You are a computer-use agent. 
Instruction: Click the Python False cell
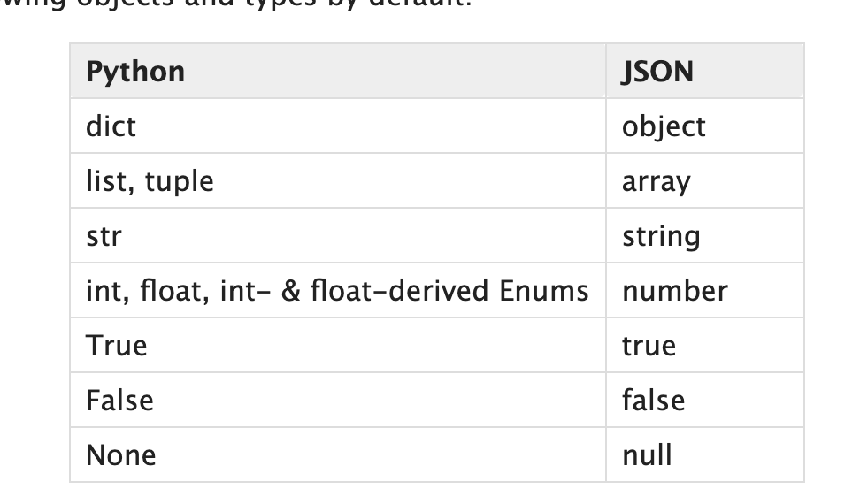pos(119,400)
